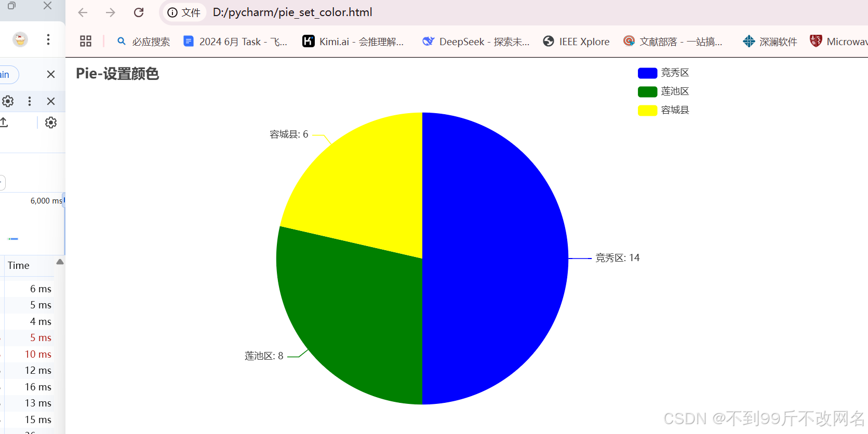
Task: Open DevTools settings gear in top row
Action: tap(8, 101)
